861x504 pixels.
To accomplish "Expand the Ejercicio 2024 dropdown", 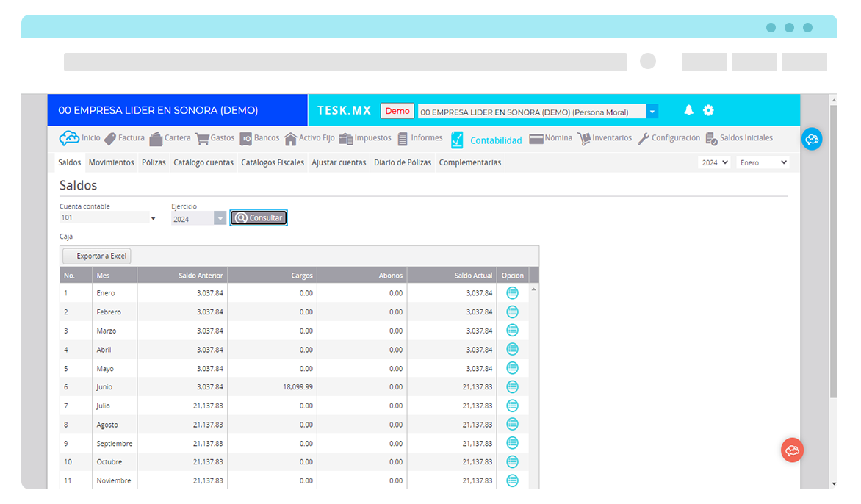I will 220,218.
